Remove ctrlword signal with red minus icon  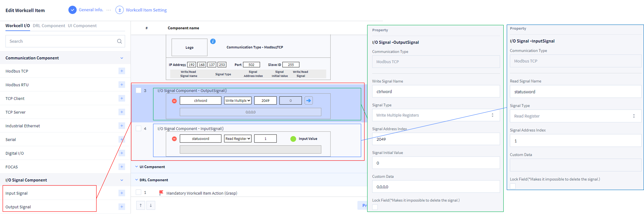pyautogui.click(x=174, y=101)
